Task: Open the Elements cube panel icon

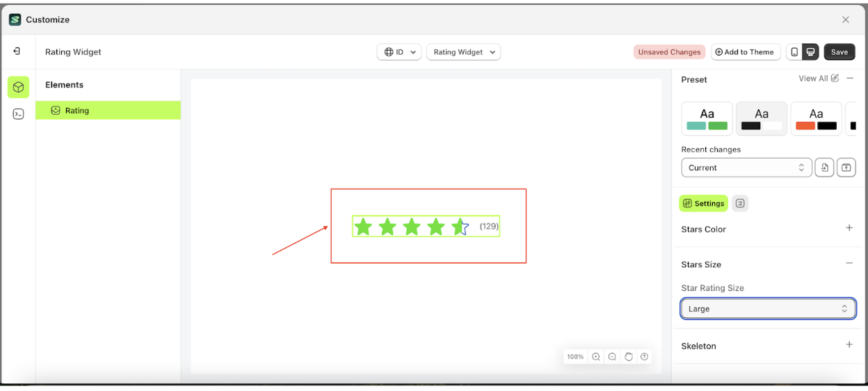Action: point(19,87)
